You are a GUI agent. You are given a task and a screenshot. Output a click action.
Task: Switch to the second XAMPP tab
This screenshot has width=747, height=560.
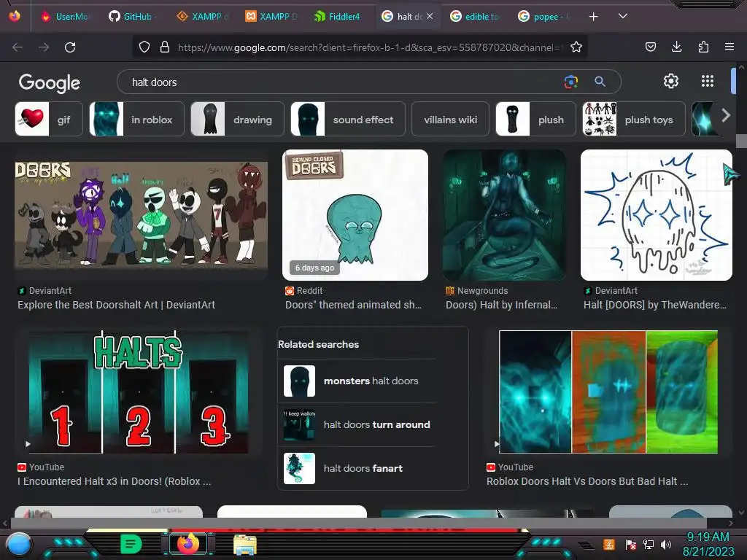coord(271,17)
